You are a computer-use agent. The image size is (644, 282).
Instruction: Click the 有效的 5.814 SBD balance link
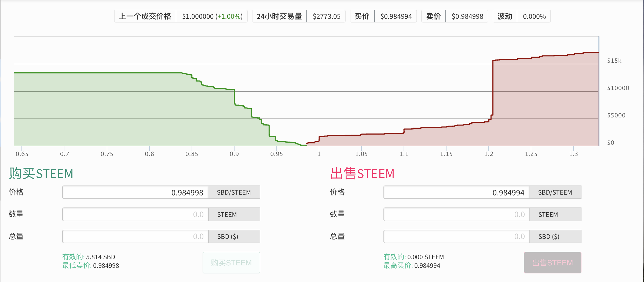click(89, 257)
